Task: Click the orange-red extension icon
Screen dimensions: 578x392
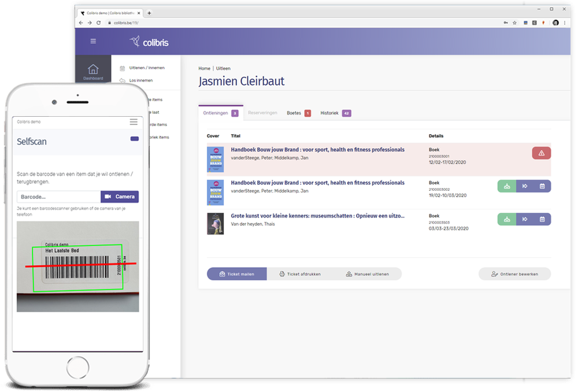Action: click(543, 23)
